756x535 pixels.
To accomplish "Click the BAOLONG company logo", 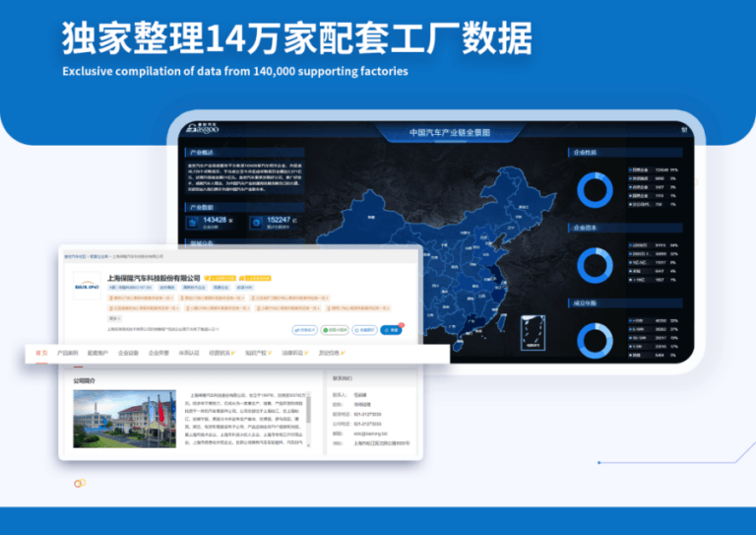I will click(87, 286).
